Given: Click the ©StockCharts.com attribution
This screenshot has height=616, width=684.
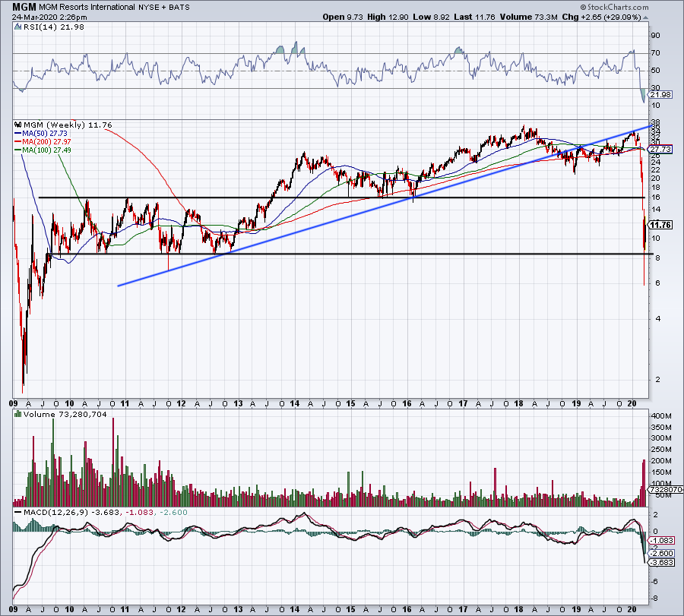Looking at the screenshot, I should pyautogui.click(x=614, y=7).
